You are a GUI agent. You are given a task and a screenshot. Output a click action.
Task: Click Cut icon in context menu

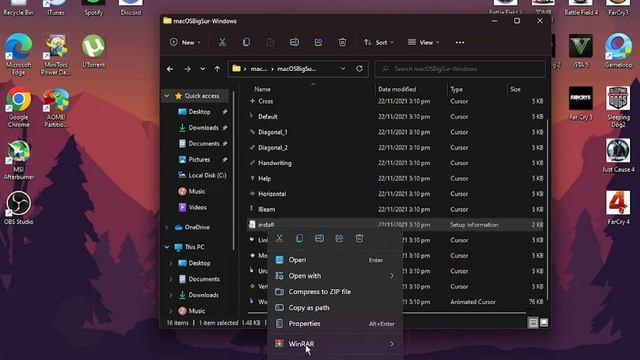point(280,238)
